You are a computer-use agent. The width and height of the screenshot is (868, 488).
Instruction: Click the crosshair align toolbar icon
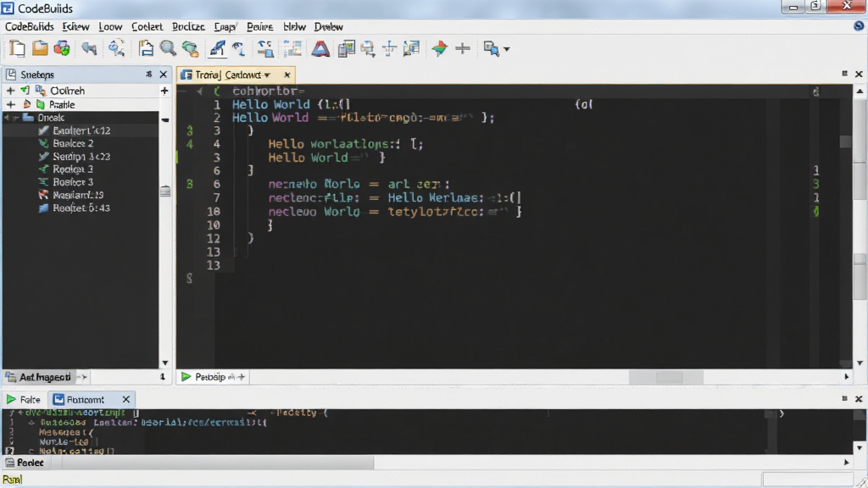point(390,48)
